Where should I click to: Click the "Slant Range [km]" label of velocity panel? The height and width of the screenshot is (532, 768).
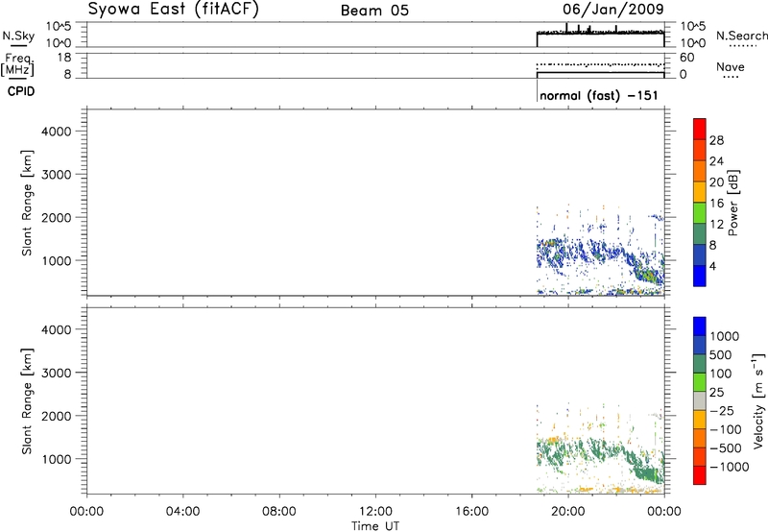[x=27, y=401]
